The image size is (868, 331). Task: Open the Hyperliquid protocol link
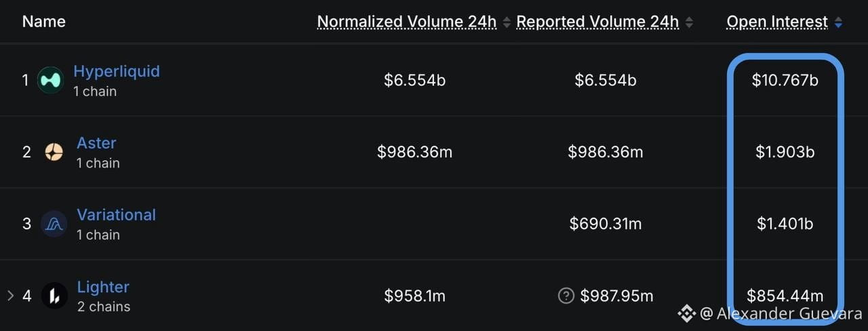click(x=117, y=71)
